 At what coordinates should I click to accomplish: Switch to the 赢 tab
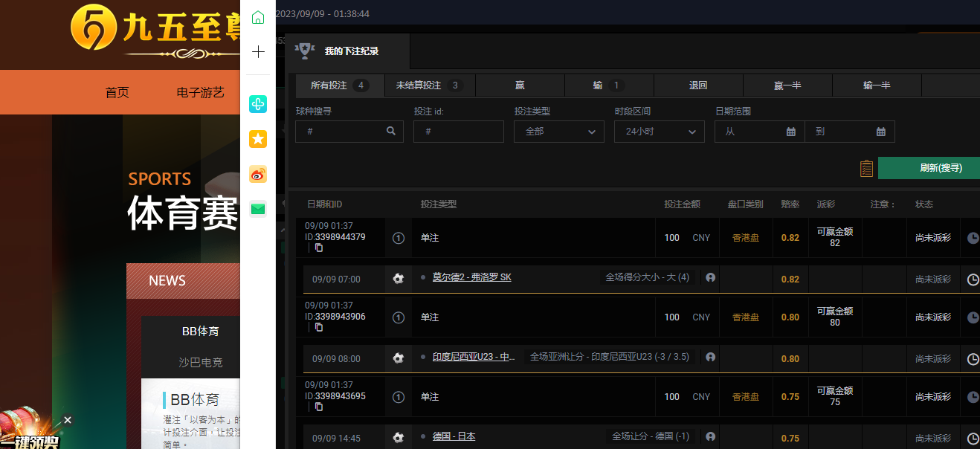pyautogui.click(x=520, y=85)
